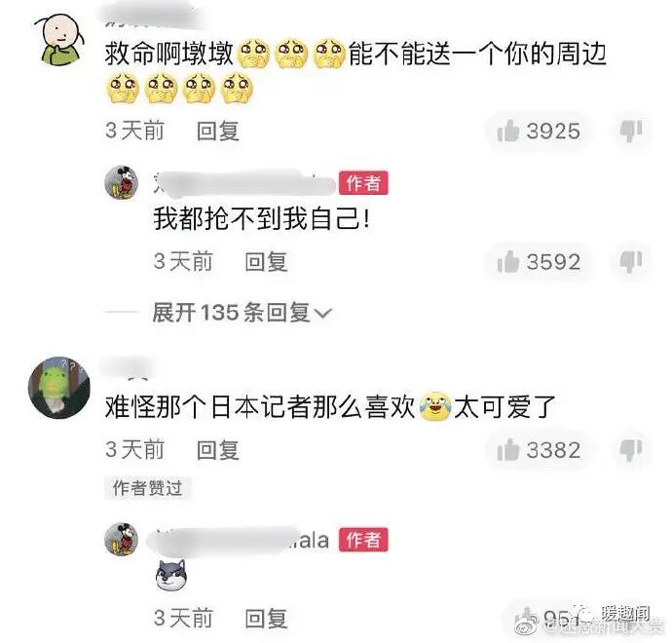Tap the 作者 badge on first author reply
The image size is (672, 643).
363,183
